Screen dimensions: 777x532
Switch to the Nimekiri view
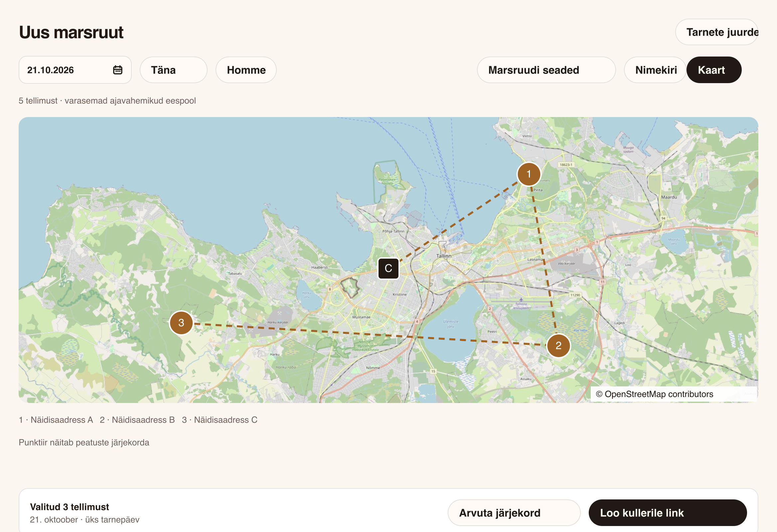pos(656,70)
